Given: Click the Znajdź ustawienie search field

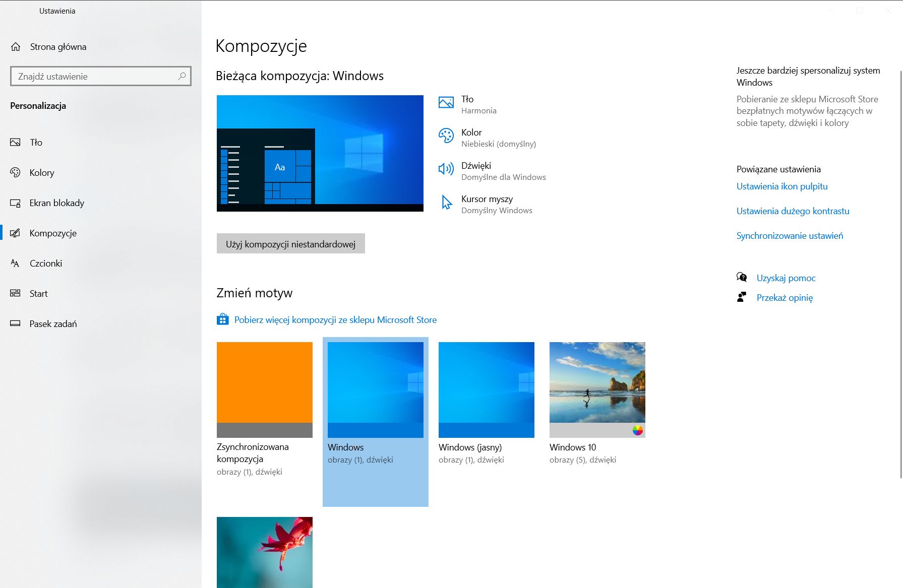Looking at the screenshot, I should tap(100, 76).
